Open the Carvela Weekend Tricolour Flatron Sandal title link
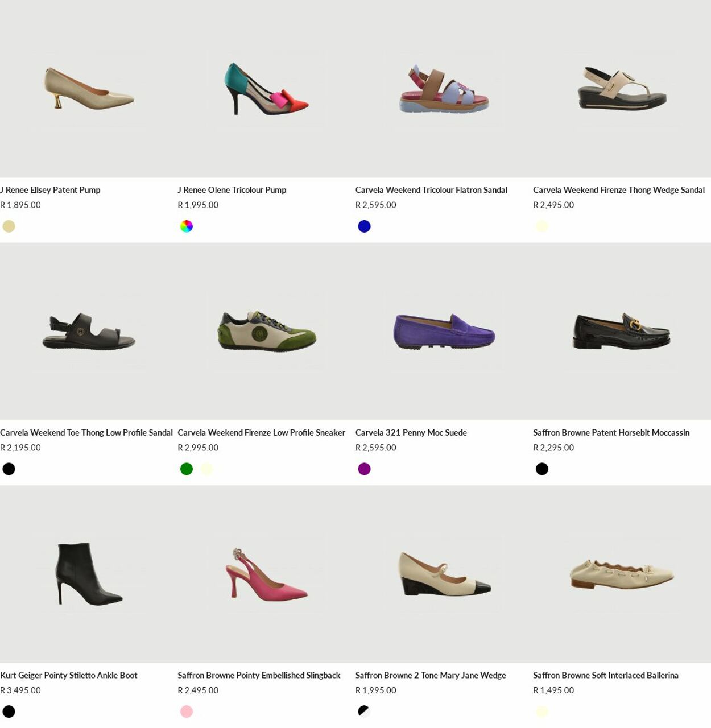Screen dimensions: 711x728 coord(431,190)
